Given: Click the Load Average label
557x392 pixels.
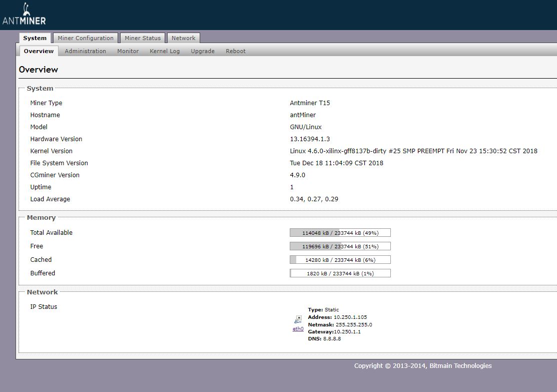Looking at the screenshot, I should tap(50, 199).
